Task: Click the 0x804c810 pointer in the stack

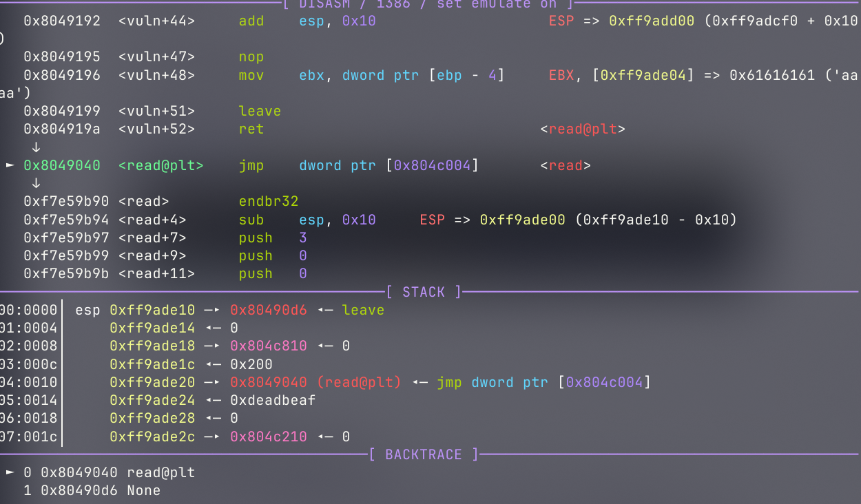Action: (x=269, y=346)
